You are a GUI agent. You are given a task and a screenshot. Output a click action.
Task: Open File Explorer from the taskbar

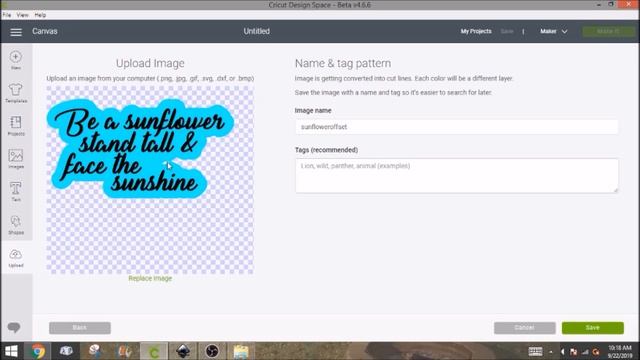click(241, 351)
